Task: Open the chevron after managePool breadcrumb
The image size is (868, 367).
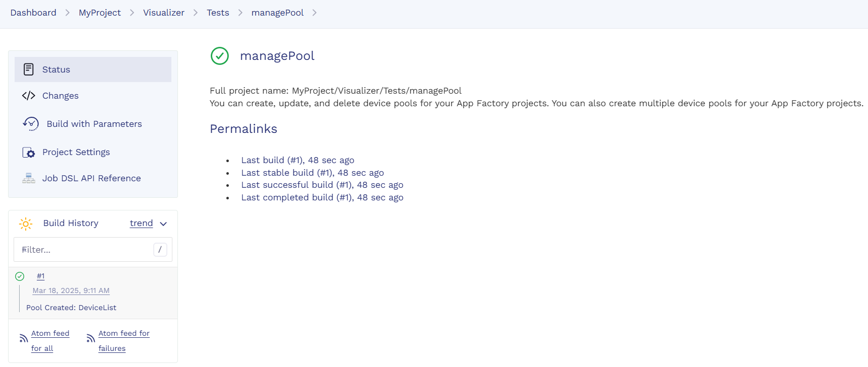Action: (315, 13)
